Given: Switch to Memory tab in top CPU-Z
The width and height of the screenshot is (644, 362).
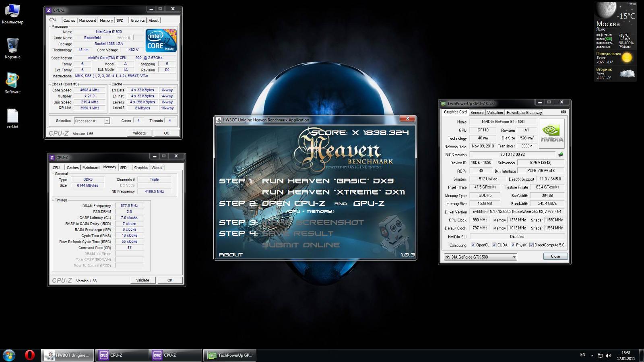Looking at the screenshot, I should [x=106, y=21].
